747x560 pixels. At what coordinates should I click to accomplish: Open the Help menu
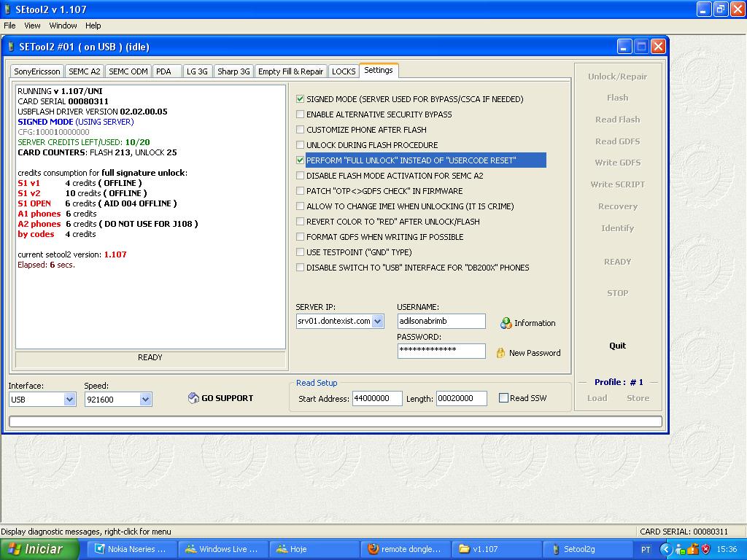click(x=93, y=26)
